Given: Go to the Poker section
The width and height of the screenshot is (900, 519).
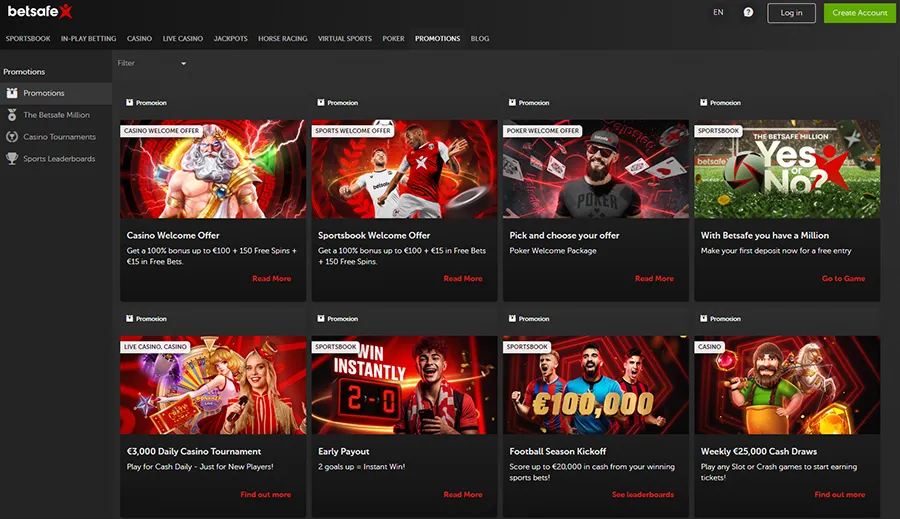Looking at the screenshot, I should 393,38.
